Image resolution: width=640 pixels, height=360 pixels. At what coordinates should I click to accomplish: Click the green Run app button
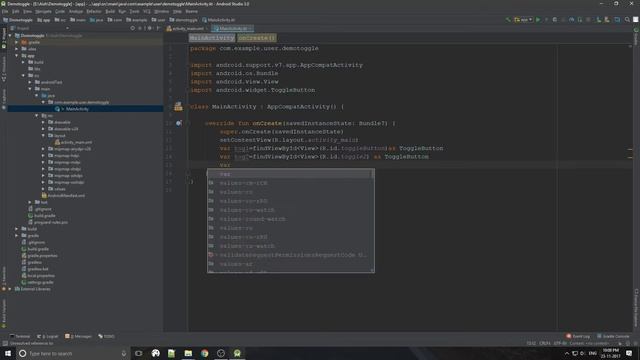(538, 20)
